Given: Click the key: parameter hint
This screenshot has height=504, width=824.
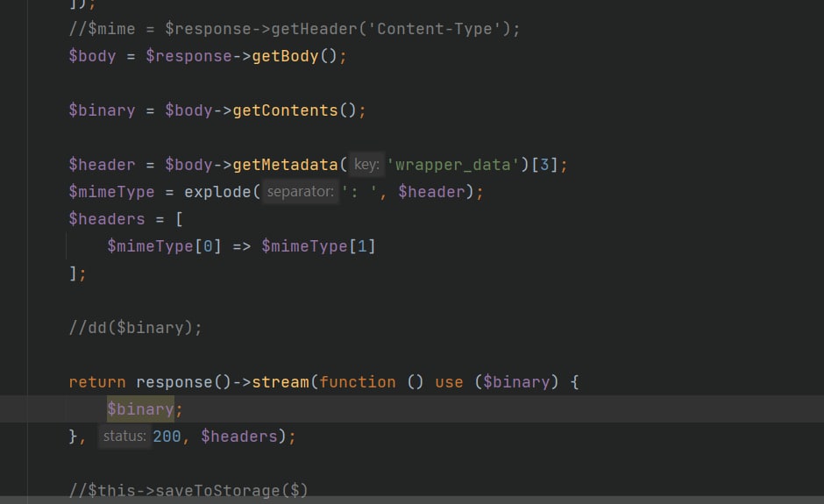Looking at the screenshot, I should [x=366, y=165].
